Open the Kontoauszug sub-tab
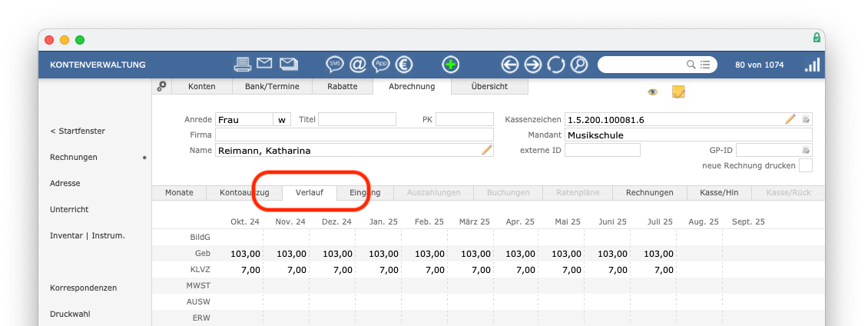 [244, 192]
